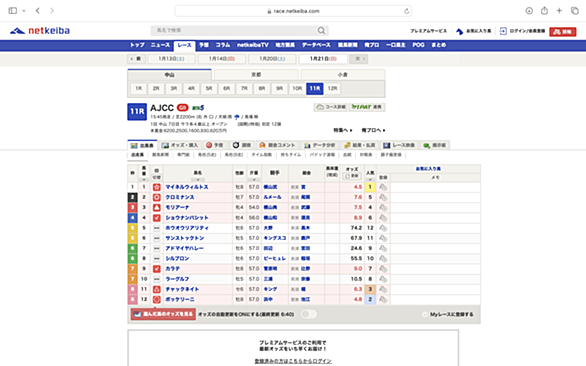Open jockey link ルメール
Viewport: 586px width, 366px height.
(272, 197)
